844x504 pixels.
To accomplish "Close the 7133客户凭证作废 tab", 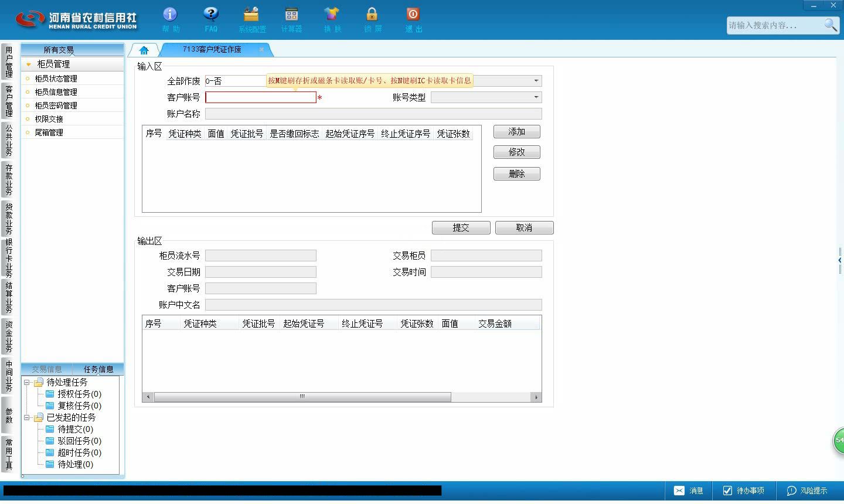I will (x=261, y=50).
